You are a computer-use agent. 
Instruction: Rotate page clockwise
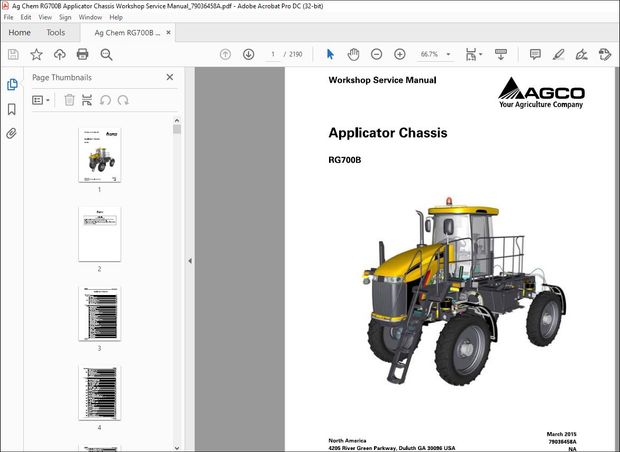[123, 100]
